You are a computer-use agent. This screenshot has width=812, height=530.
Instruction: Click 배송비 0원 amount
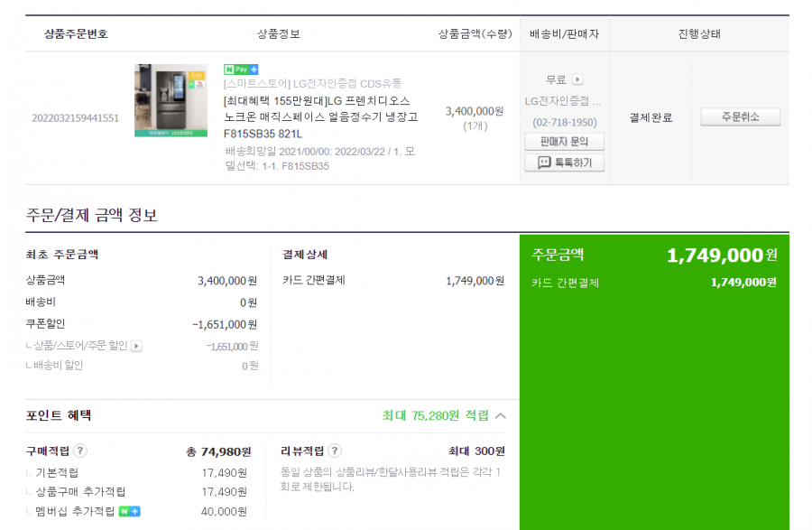click(248, 302)
